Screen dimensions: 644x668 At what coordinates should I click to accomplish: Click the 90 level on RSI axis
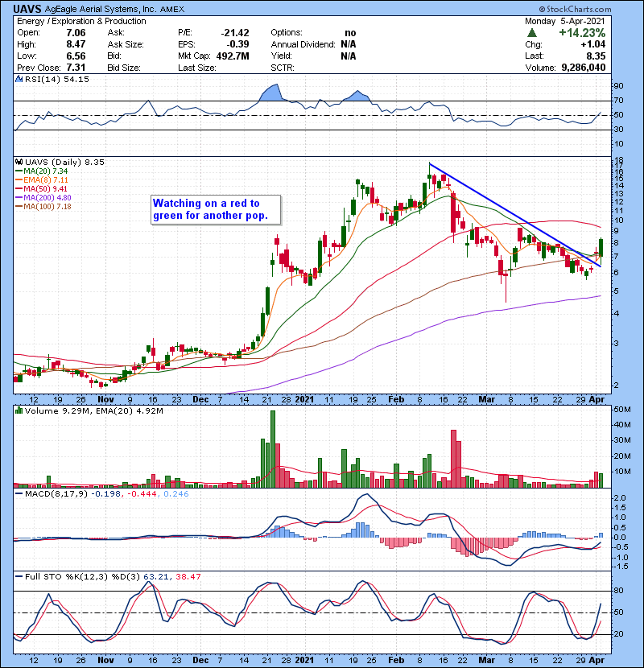pos(618,86)
